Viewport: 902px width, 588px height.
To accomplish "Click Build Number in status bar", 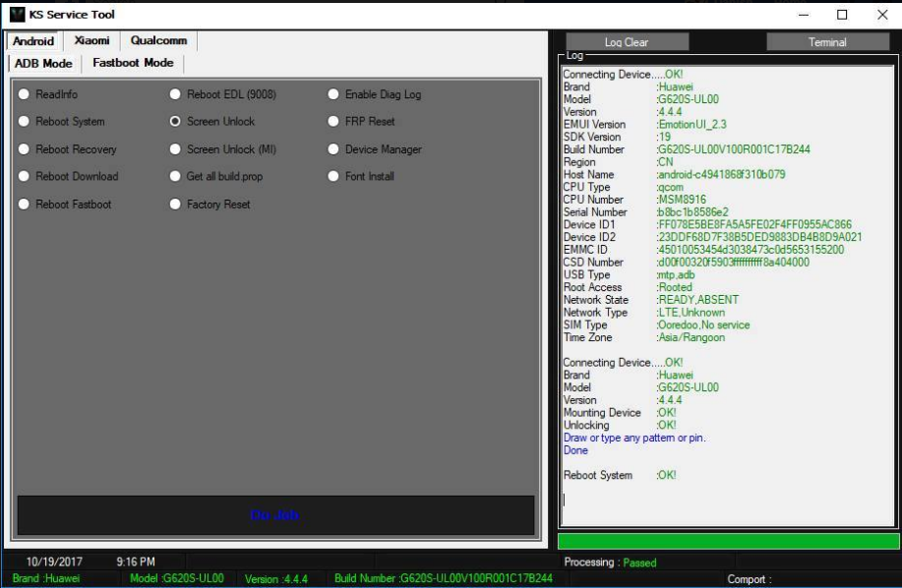I will point(444,578).
